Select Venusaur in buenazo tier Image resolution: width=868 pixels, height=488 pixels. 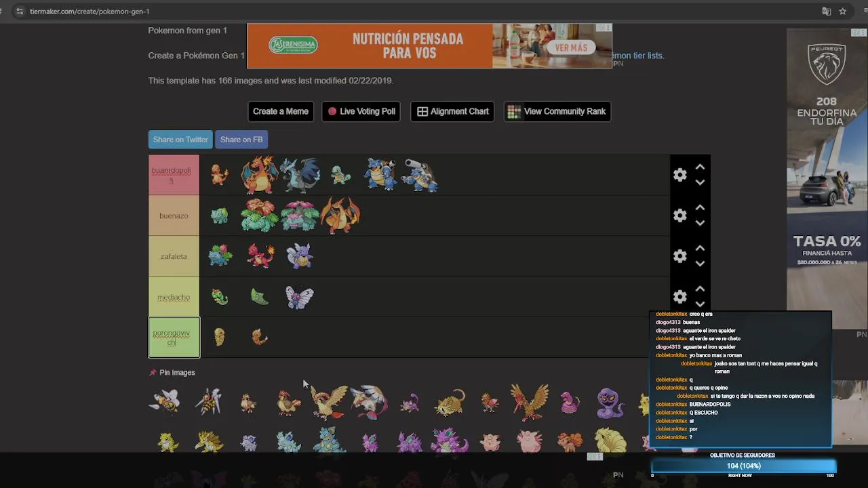260,216
